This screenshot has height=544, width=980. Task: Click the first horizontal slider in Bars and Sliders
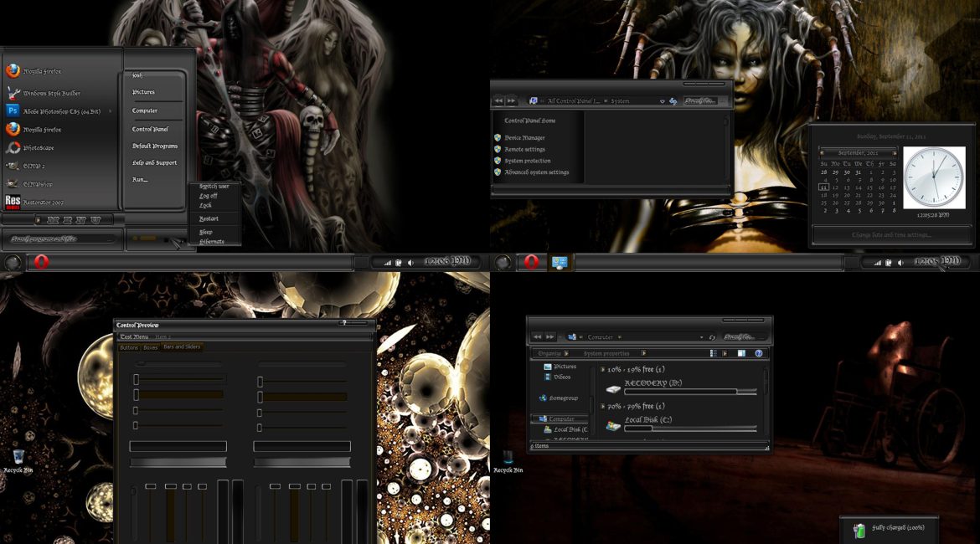(x=137, y=379)
